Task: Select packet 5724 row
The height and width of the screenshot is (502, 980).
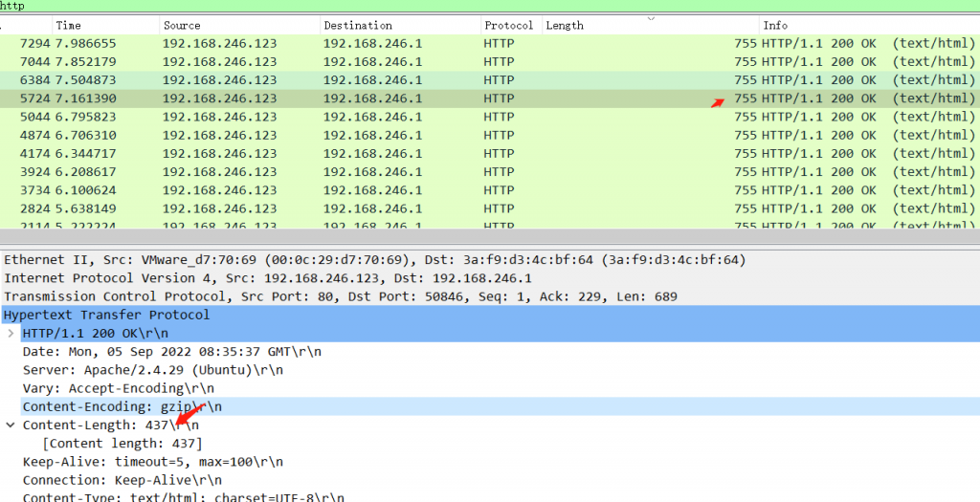Action: (490, 98)
